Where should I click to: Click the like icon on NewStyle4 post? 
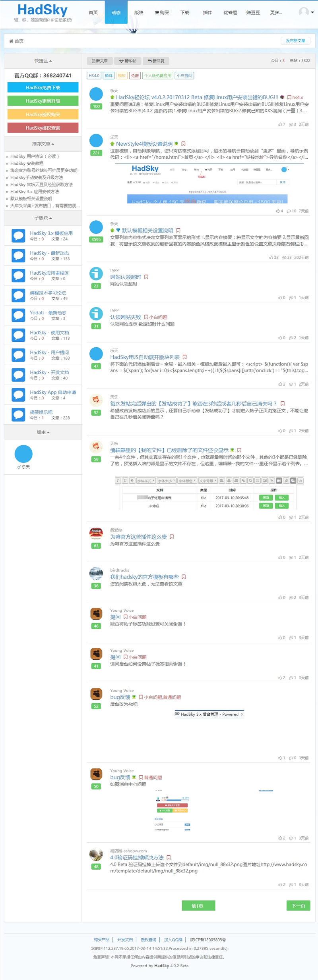(278, 211)
